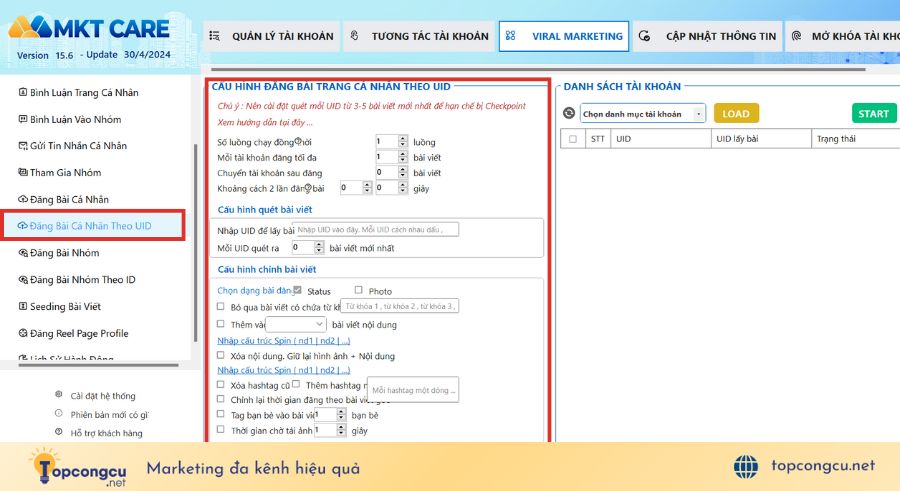Click Mỗi UID quét ra spinner
Screen dimensions: 900x491
(x=308, y=248)
